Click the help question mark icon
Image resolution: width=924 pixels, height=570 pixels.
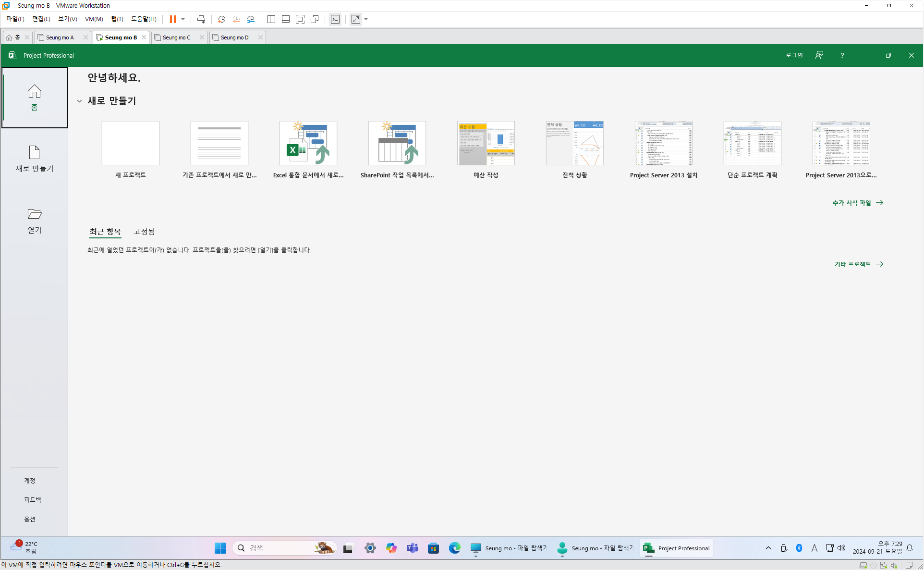coord(842,55)
